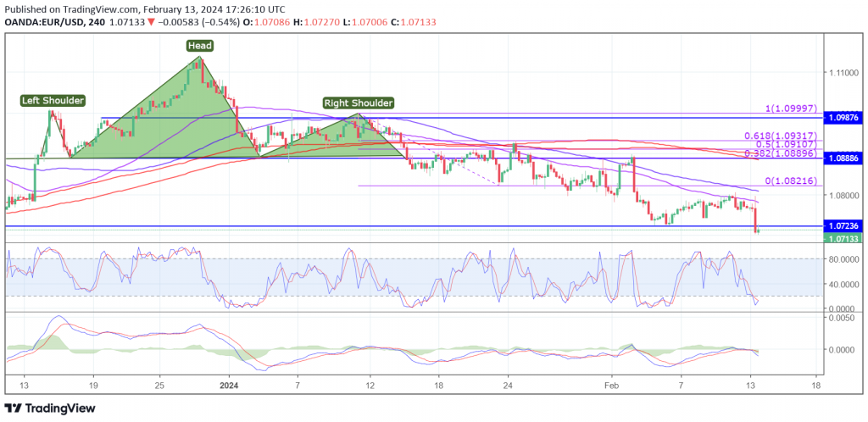
Task: Click the 1.11000 price axis label
Action: tap(842, 73)
